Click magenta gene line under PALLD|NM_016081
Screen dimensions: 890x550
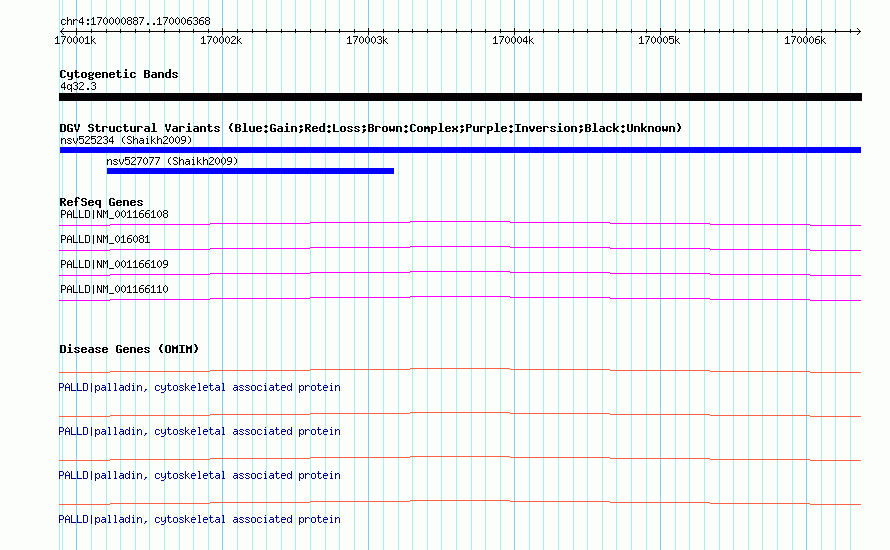point(460,248)
